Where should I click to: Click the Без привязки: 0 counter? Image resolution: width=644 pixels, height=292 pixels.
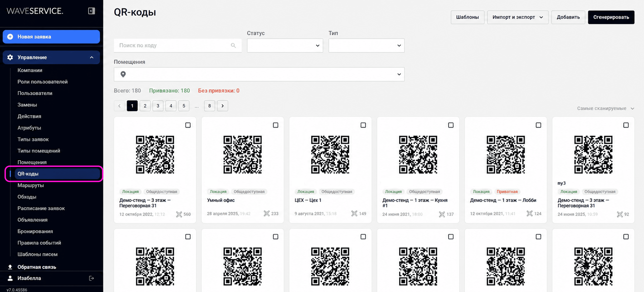tap(218, 91)
